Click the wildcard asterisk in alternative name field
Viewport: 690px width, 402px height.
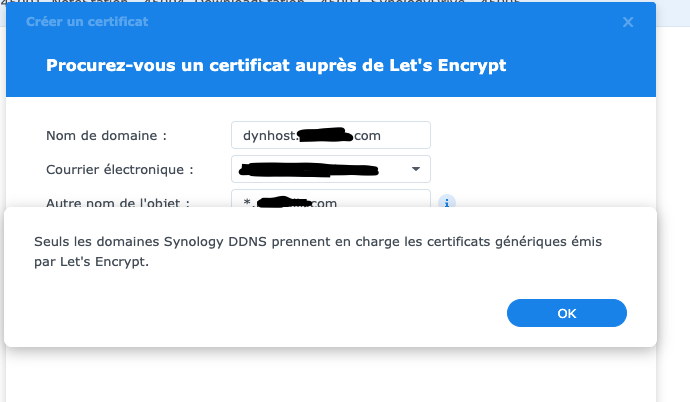click(245, 203)
